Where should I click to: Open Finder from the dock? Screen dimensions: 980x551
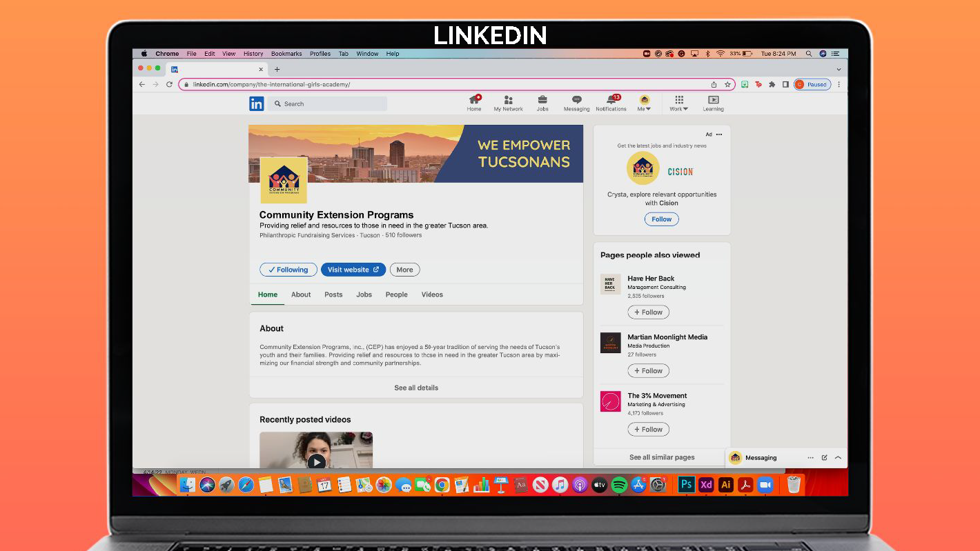(x=188, y=485)
